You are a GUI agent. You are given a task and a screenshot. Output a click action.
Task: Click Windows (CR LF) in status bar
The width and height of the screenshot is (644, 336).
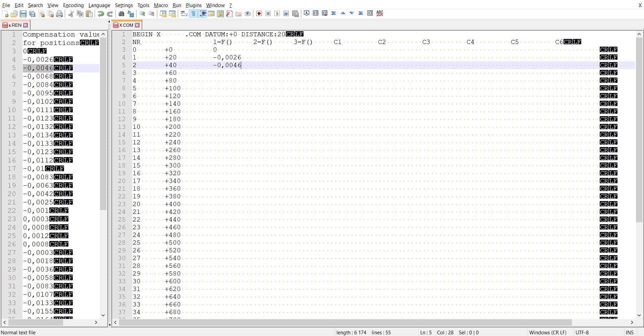(548, 332)
